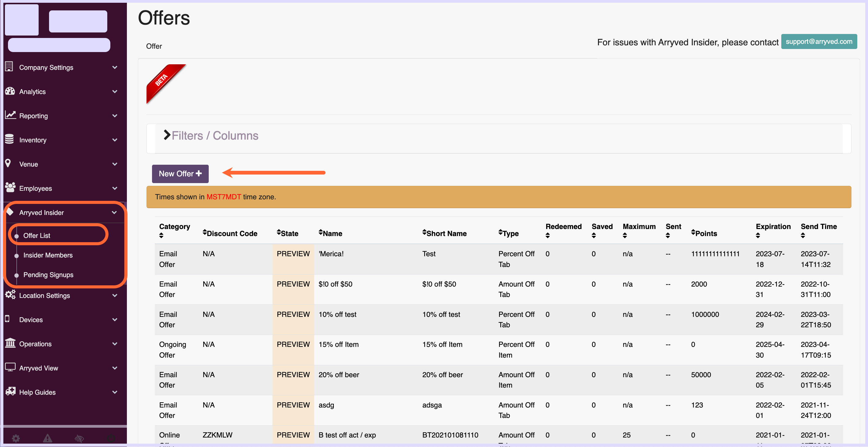Click the Analytics gauge icon

pos(10,91)
